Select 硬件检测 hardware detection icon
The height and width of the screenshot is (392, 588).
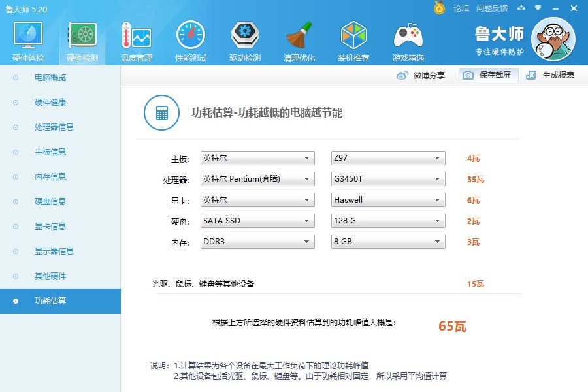tap(82, 35)
